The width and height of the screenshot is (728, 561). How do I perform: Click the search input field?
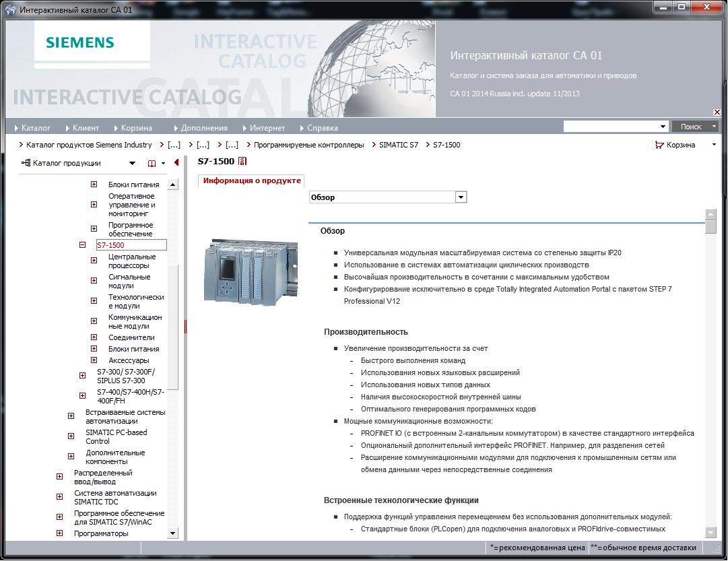pos(611,127)
